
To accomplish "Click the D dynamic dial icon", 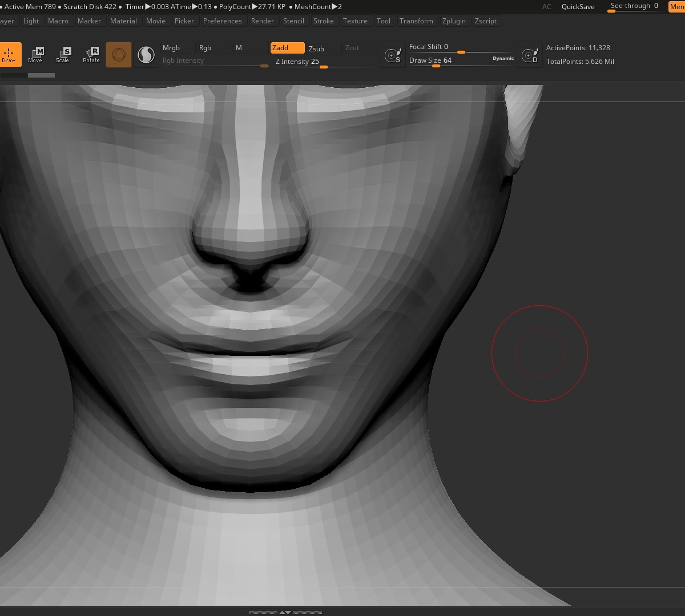I will pos(530,55).
